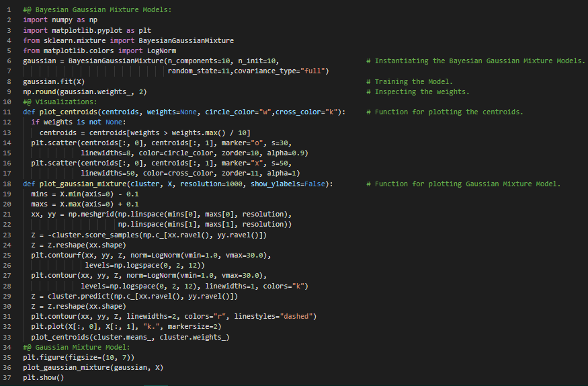
Task: Click line number 34 in the gutter
Action: (x=7, y=347)
